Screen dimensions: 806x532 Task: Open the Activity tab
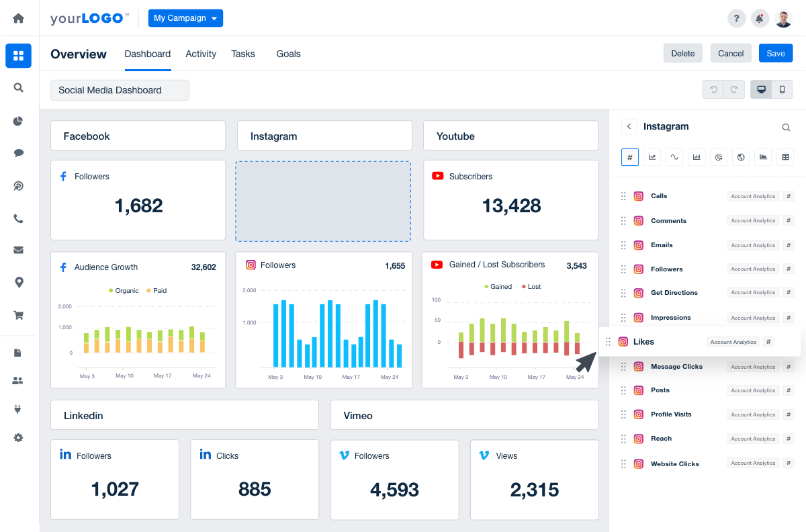click(201, 54)
